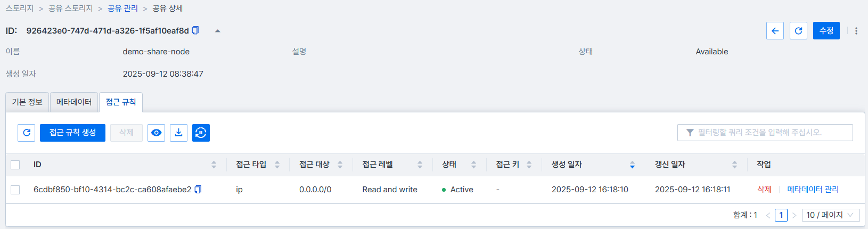
Task: Check the 6cdbf850 access rule row
Action: point(15,190)
